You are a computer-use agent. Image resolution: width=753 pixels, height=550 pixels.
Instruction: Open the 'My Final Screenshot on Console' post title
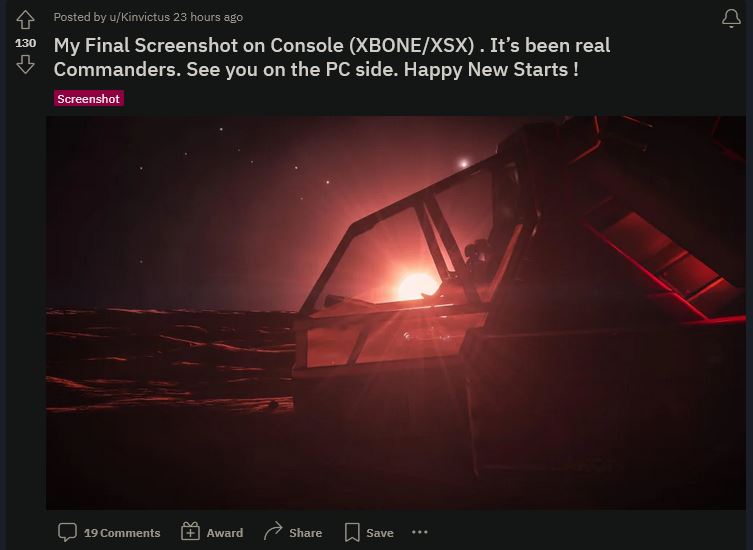tap(332, 57)
